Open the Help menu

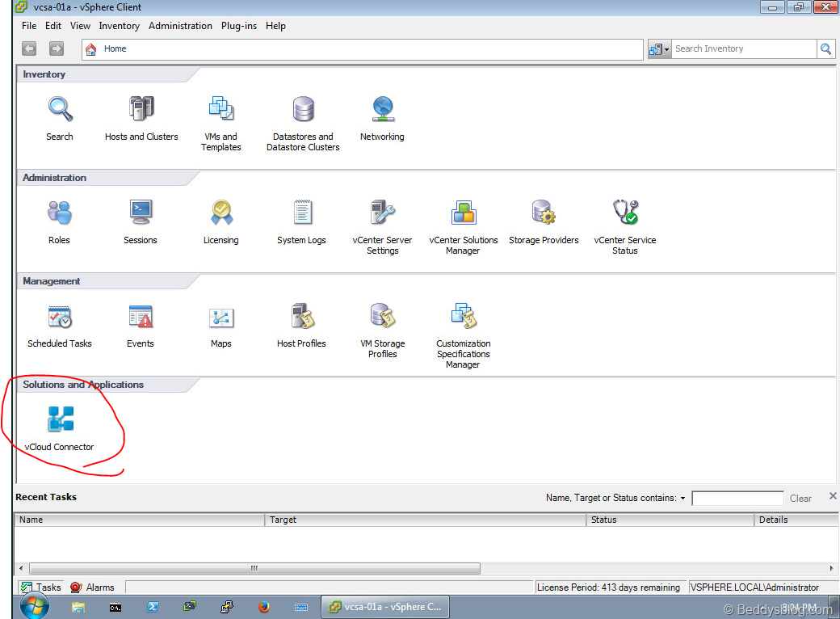[x=276, y=26]
